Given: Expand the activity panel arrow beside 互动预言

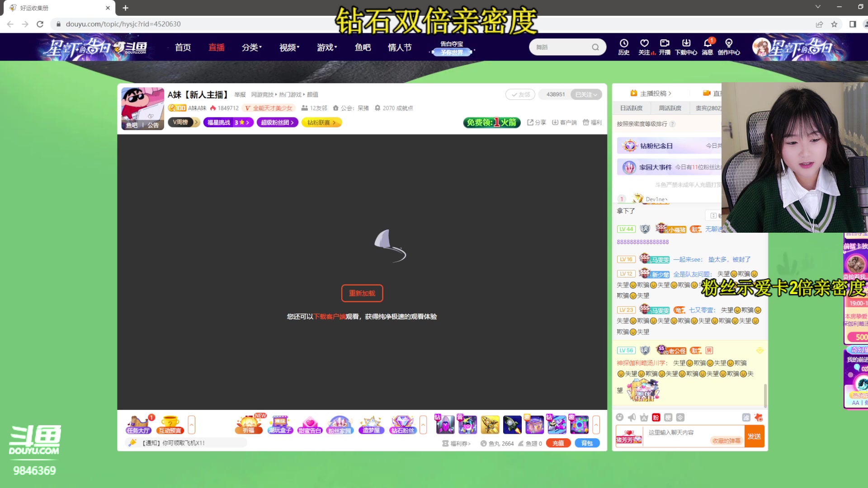Looking at the screenshot, I should tap(192, 425).
